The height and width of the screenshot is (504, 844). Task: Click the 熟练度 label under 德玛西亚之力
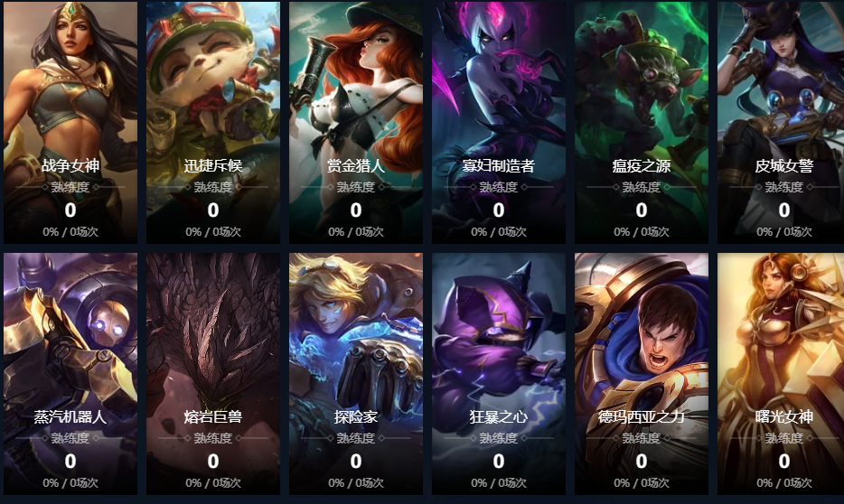coord(641,438)
